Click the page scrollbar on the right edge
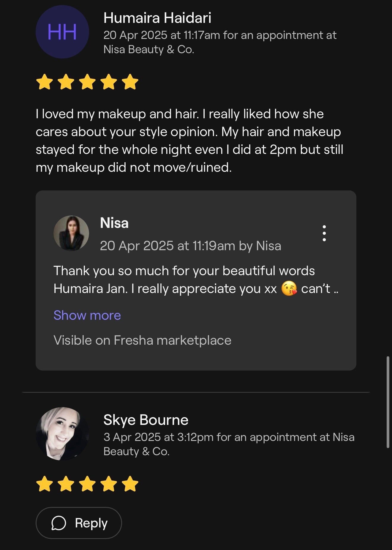392x550 pixels. click(x=388, y=402)
